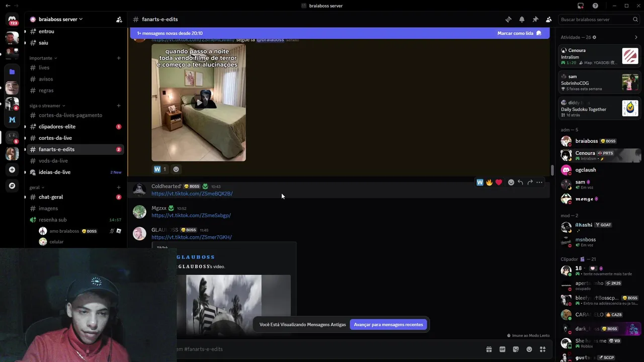Screen dimensions: 644x362
Task: Open the regras channel
Action: click(75, 90)
